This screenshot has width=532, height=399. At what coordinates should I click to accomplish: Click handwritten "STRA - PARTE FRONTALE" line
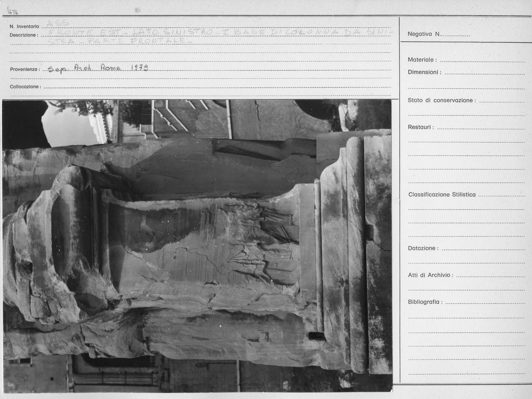(x=120, y=41)
